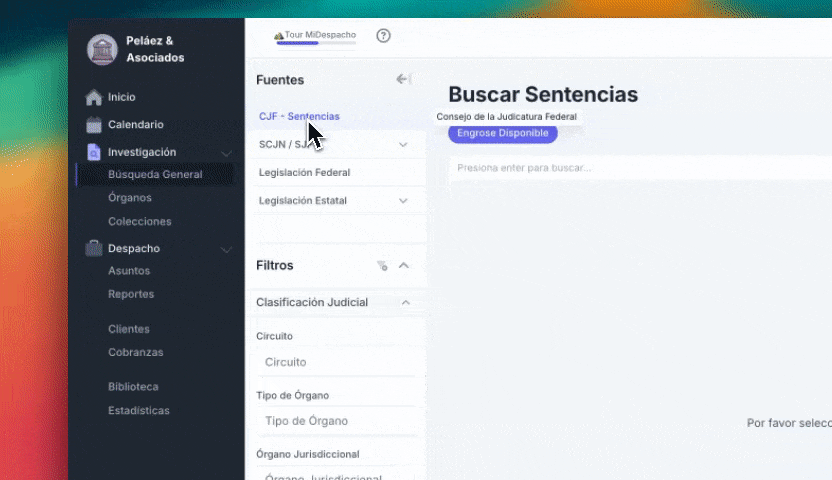
Task: Expand Legislación Estatal source options
Action: click(403, 201)
